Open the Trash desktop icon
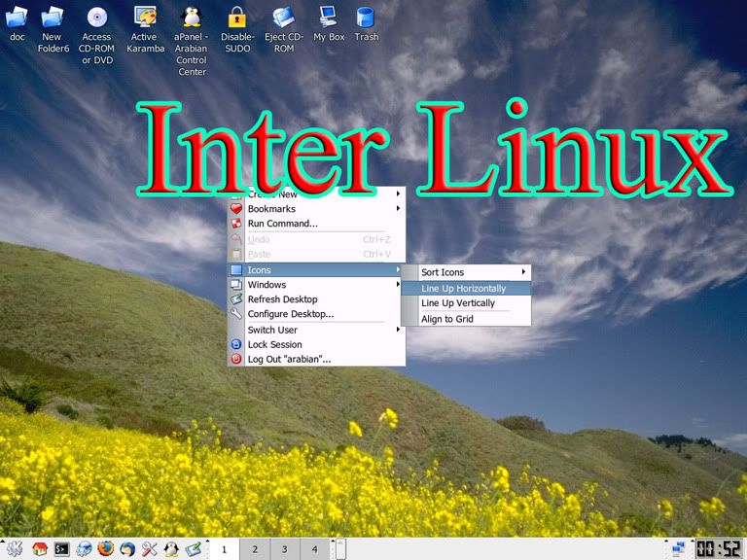The width and height of the screenshot is (747, 560). click(366, 18)
